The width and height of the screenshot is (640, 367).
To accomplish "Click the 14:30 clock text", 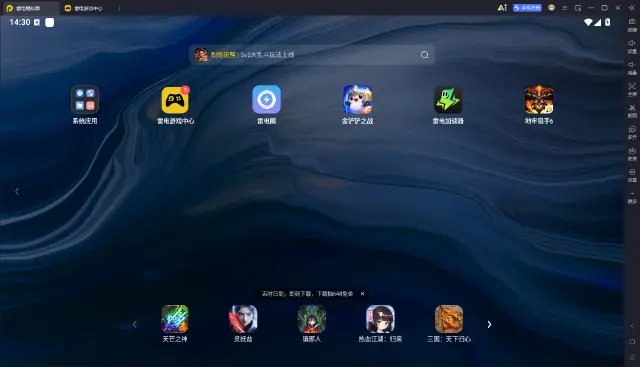I will tap(20, 22).
